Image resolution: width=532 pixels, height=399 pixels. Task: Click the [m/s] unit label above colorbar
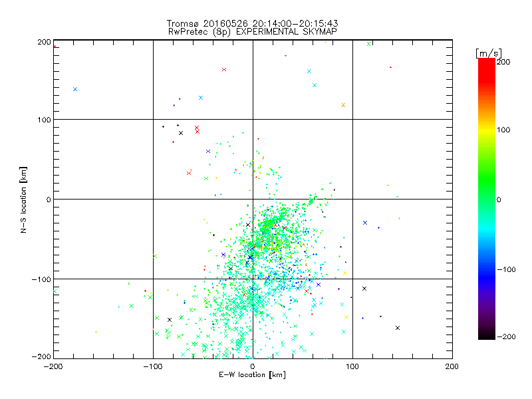coord(487,53)
